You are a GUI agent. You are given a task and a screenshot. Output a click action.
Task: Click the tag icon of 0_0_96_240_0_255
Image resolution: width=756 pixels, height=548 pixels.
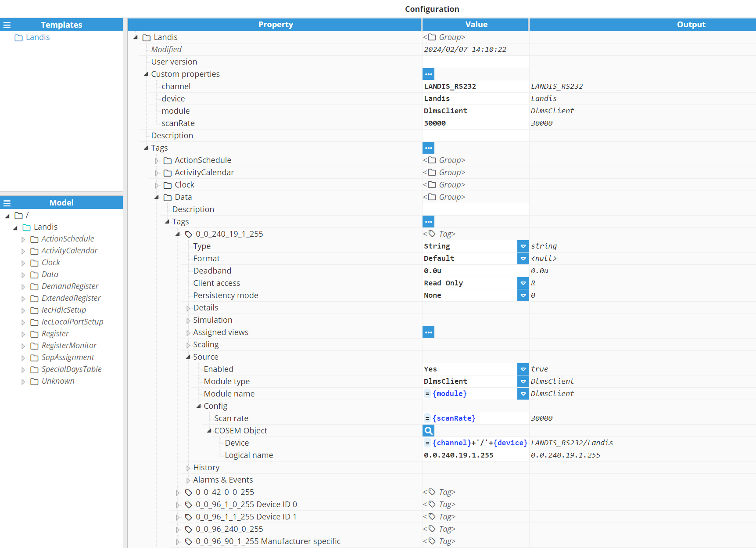click(x=189, y=530)
